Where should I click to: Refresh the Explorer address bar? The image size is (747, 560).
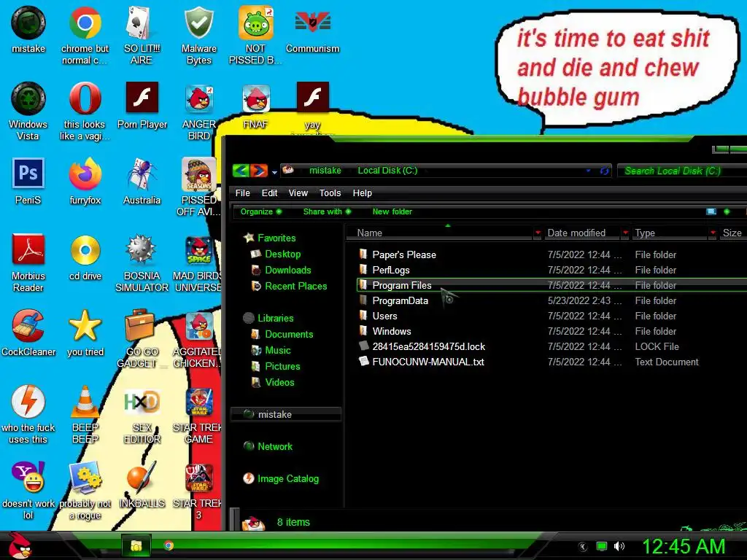(604, 171)
